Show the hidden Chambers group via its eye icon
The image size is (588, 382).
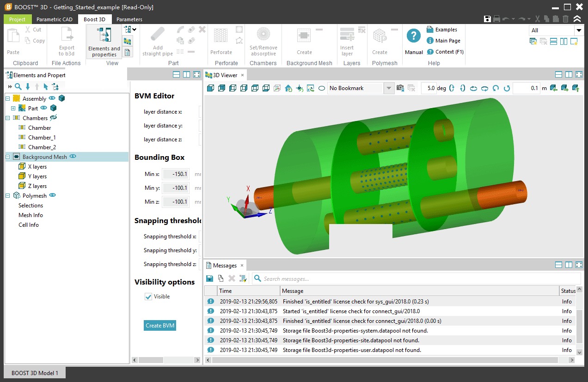pos(53,118)
